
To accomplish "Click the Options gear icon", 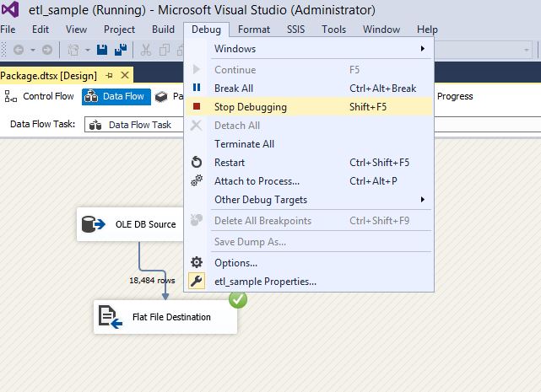I will pyautogui.click(x=197, y=263).
